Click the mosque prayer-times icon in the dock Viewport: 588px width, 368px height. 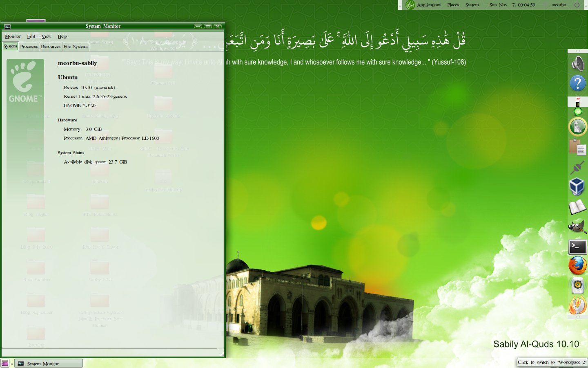(x=577, y=127)
